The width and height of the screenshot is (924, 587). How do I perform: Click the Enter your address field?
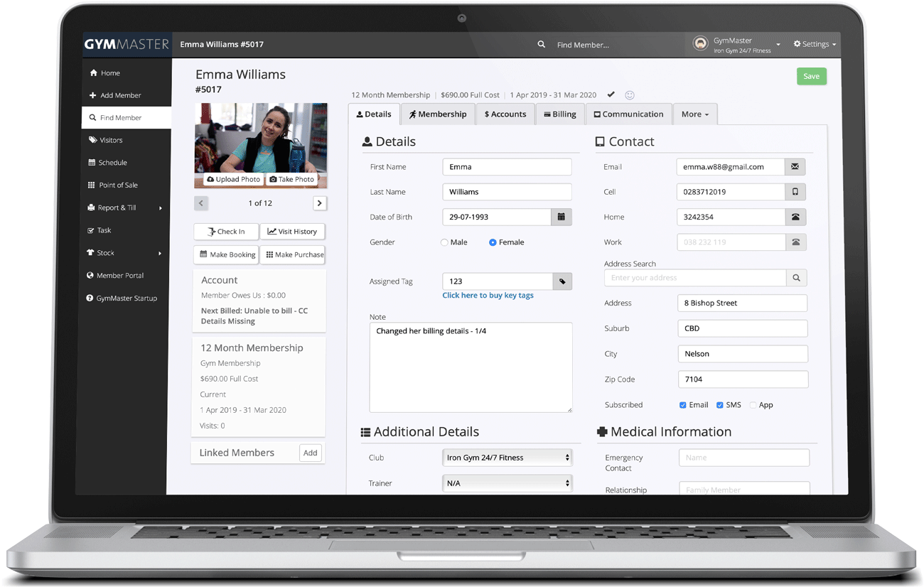695,278
